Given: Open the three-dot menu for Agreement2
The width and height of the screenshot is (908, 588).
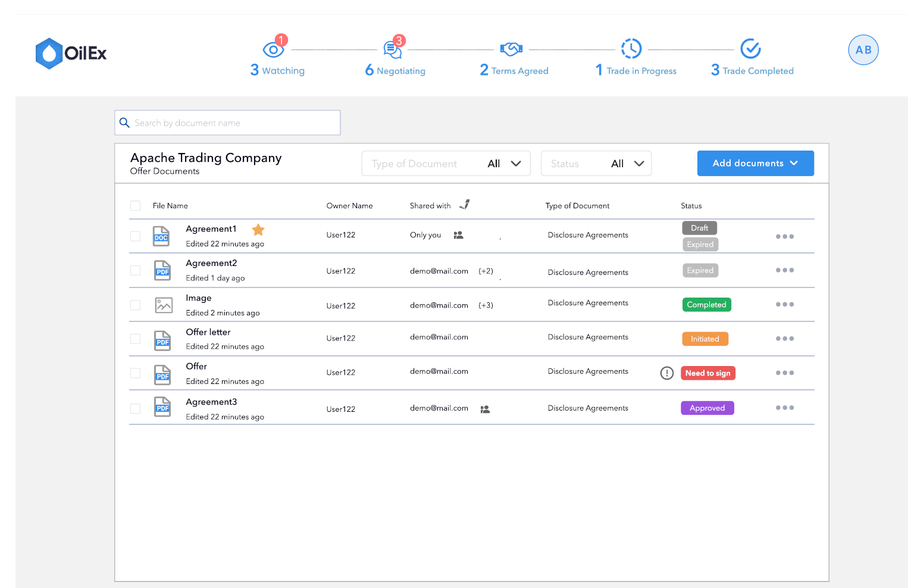Looking at the screenshot, I should (x=785, y=270).
